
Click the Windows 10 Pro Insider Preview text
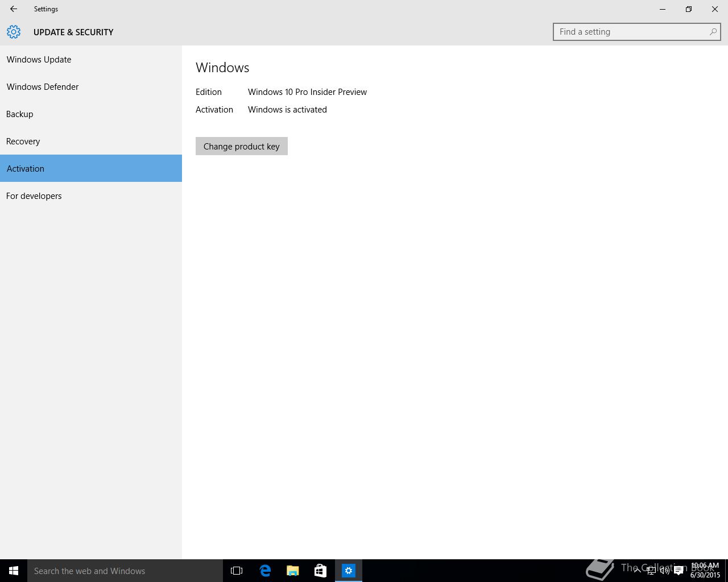[x=307, y=92]
